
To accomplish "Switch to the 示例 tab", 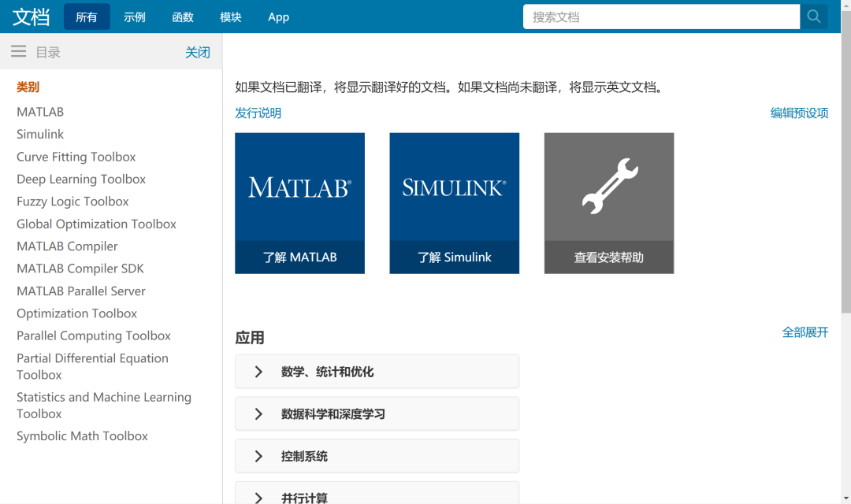I will click(x=134, y=16).
